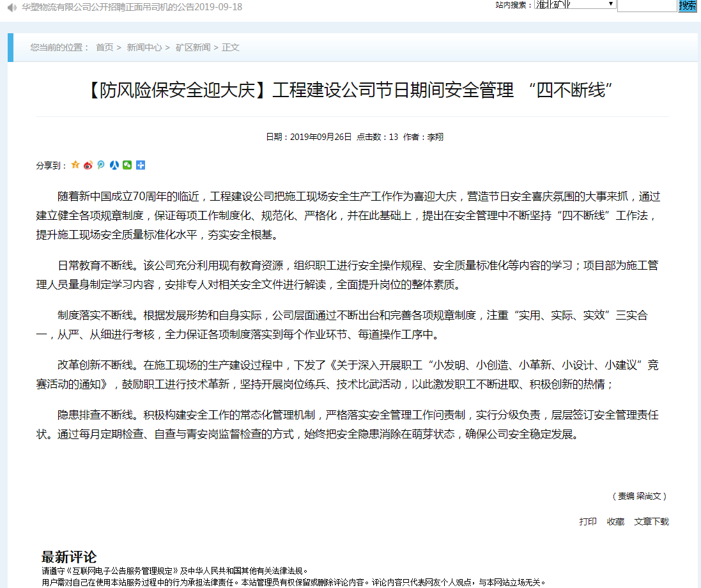Viewport: 701px width, 588px height.
Task: Click 打印 to print the article
Action: (x=588, y=522)
